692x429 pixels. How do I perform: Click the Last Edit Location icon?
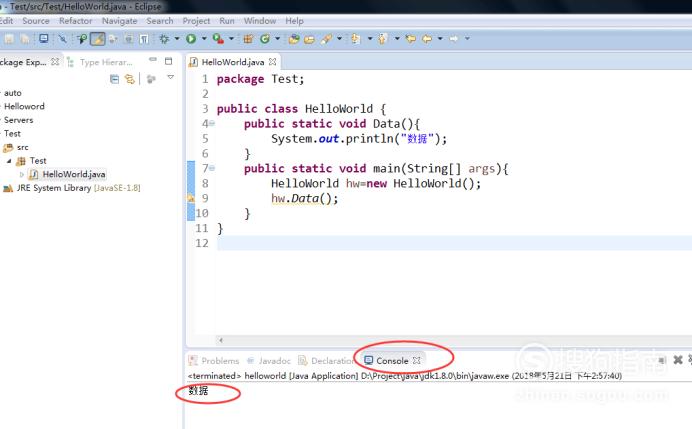coord(410,39)
